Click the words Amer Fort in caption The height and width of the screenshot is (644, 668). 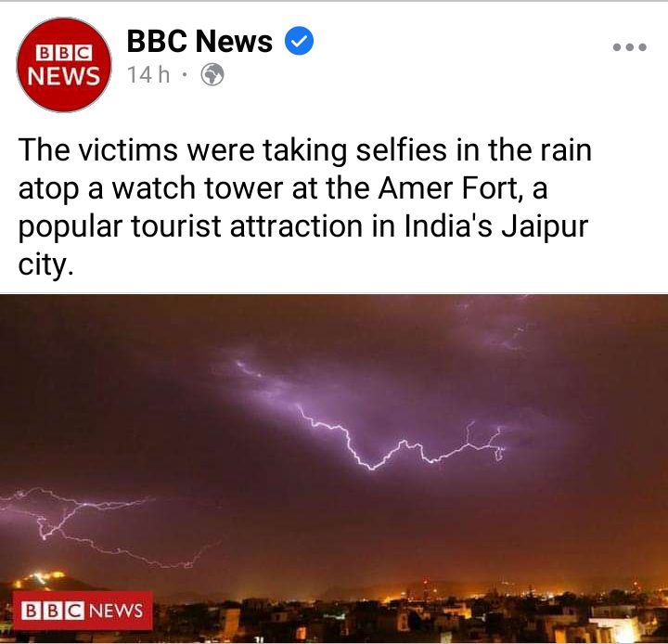[447, 187]
